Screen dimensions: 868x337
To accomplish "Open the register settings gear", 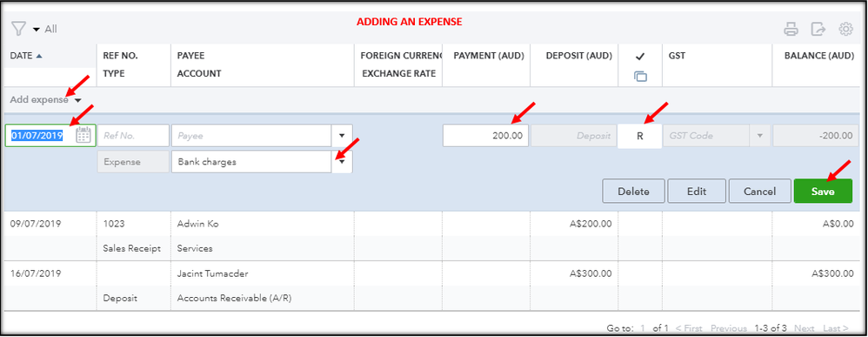I will 846,30.
